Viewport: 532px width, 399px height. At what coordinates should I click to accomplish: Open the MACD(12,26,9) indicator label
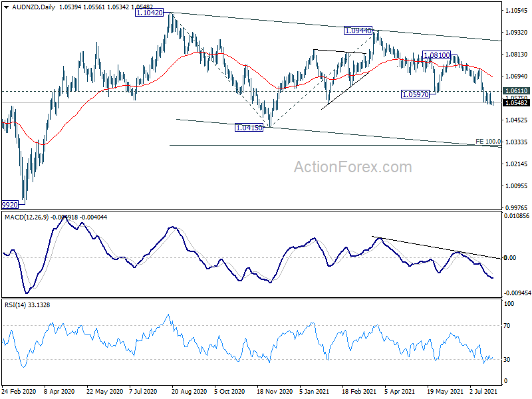tap(27, 217)
